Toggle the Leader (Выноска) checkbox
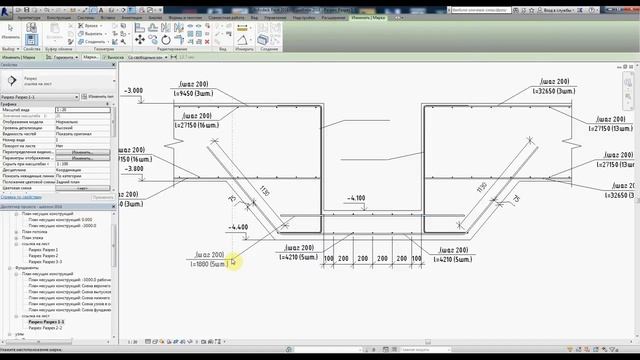 (x=104, y=58)
